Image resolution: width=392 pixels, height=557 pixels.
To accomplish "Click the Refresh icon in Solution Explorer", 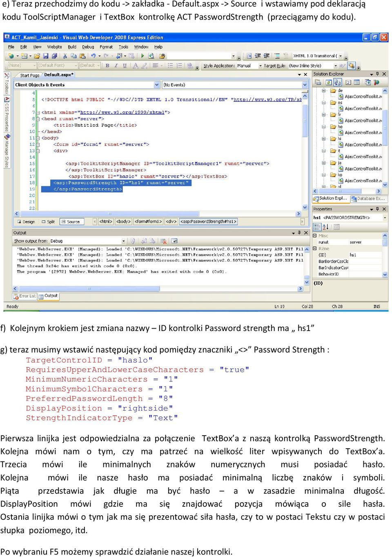I will pyautogui.click(x=328, y=82).
